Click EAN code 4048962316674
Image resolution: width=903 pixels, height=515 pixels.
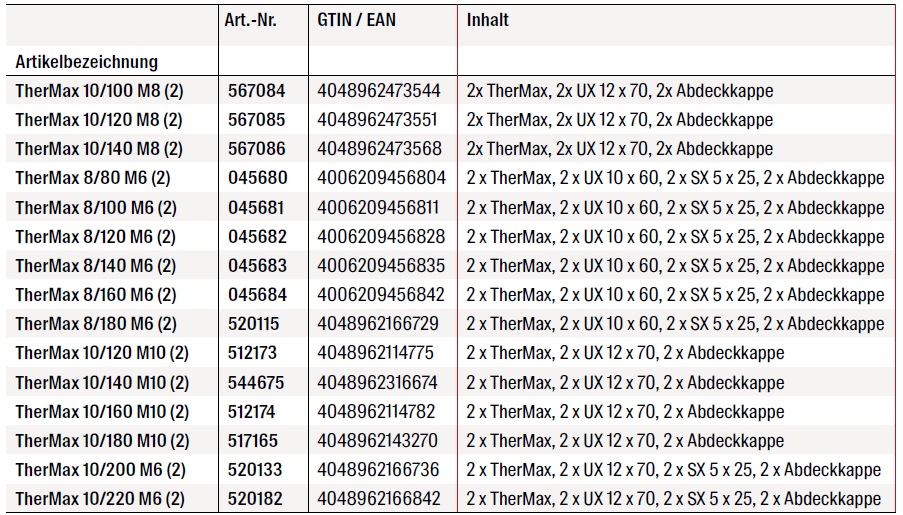(377, 383)
